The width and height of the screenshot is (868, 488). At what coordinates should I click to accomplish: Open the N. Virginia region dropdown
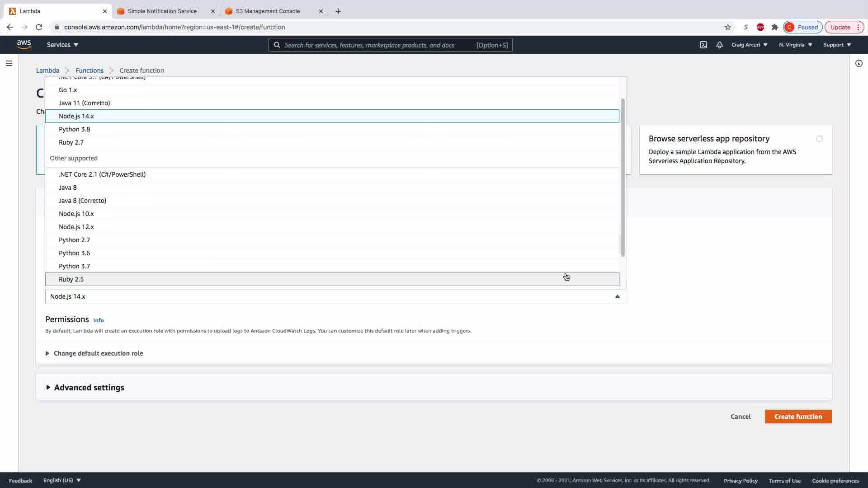pyautogui.click(x=795, y=45)
